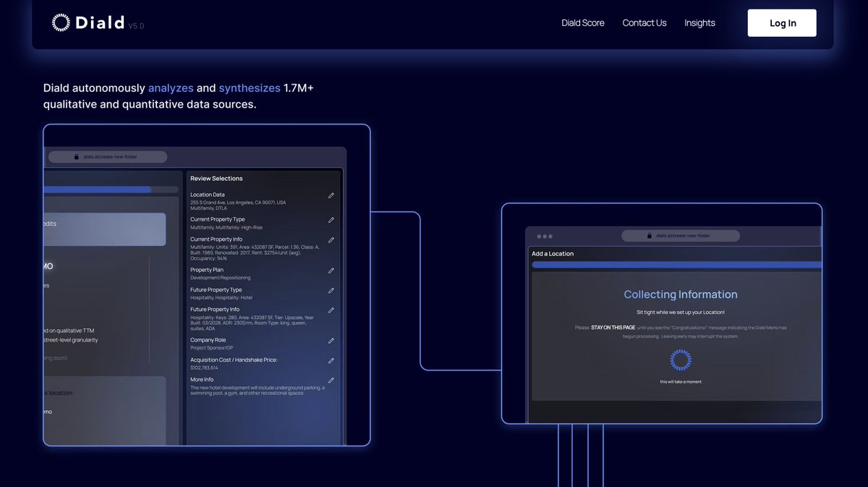868x487 pixels.
Task: Click the Review Selections heading
Action: point(216,179)
